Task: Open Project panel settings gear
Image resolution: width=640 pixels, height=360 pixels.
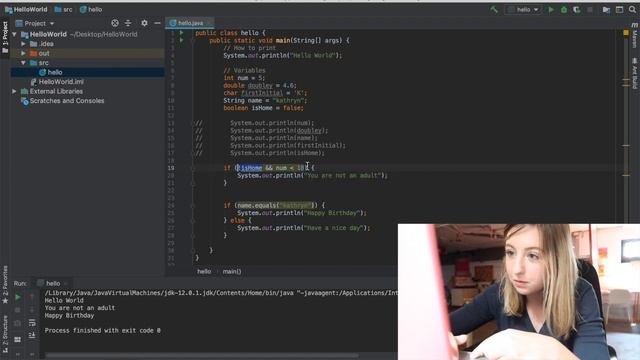Action: click(144, 23)
